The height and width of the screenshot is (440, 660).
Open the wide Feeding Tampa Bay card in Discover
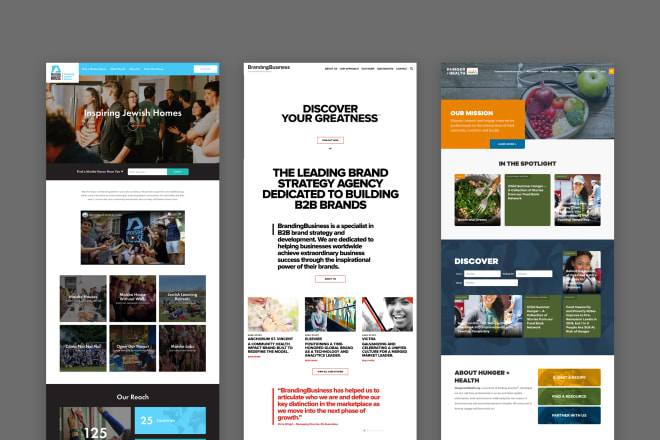[488, 316]
